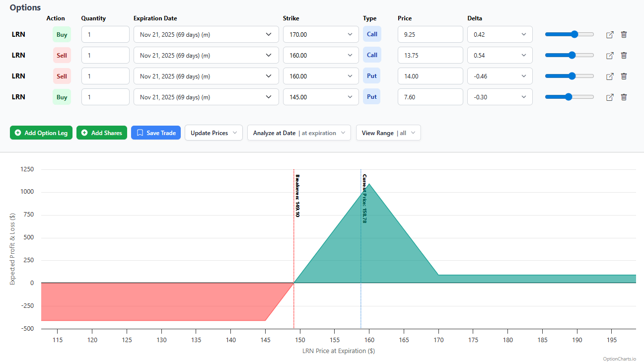Open the Expiration Date dropdown for the first leg

point(205,34)
